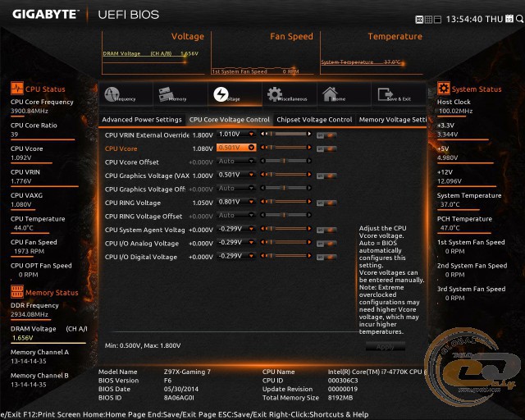This screenshot has width=525, height=420.
Task: Click the CPU Status pulse icon
Action: (17, 89)
